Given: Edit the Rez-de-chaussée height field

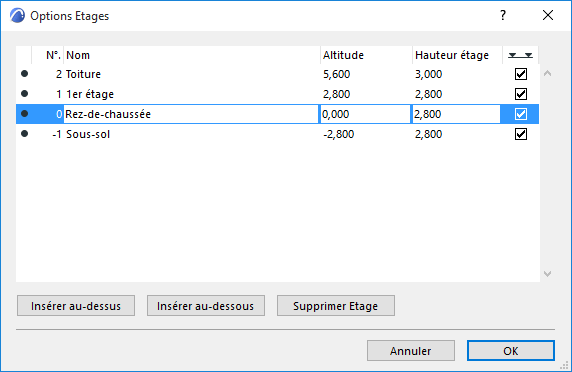Looking at the screenshot, I should point(456,114).
